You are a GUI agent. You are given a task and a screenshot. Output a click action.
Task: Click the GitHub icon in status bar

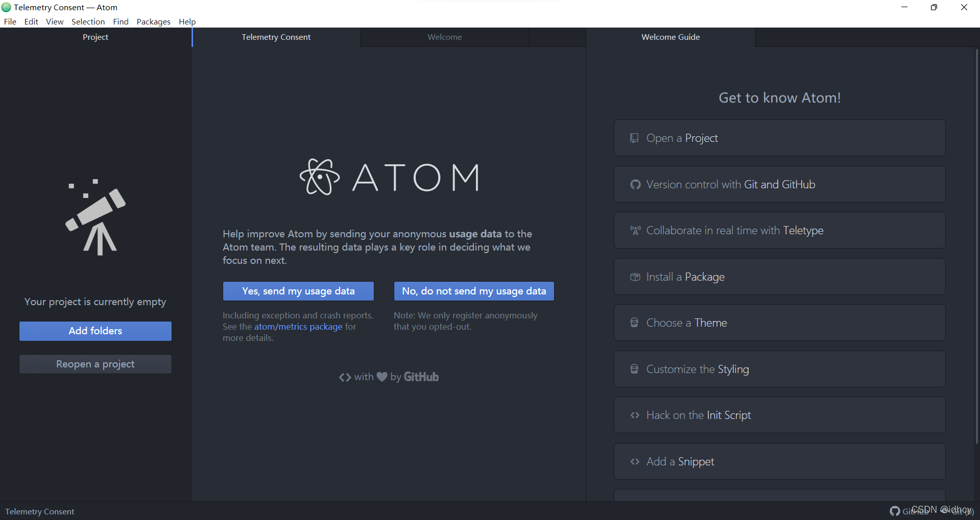(x=895, y=511)
